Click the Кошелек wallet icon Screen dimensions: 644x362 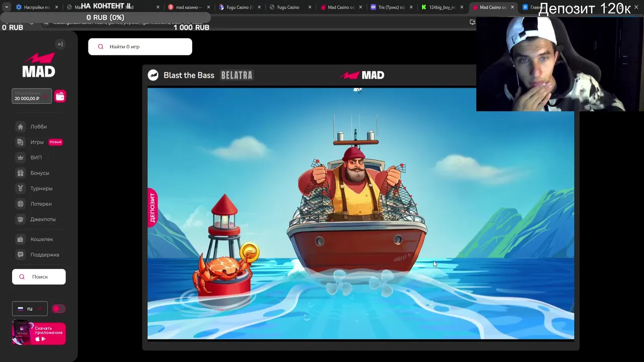pos(20,239)
